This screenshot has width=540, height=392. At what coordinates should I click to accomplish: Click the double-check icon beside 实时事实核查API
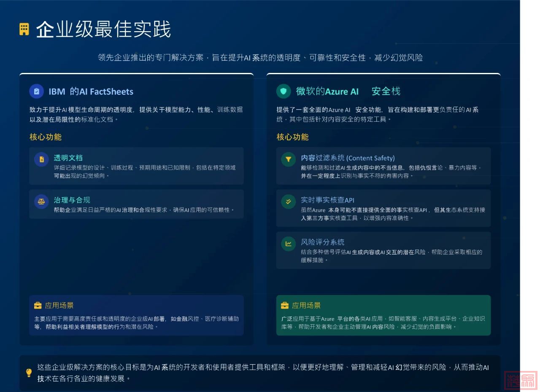[289, 201]
